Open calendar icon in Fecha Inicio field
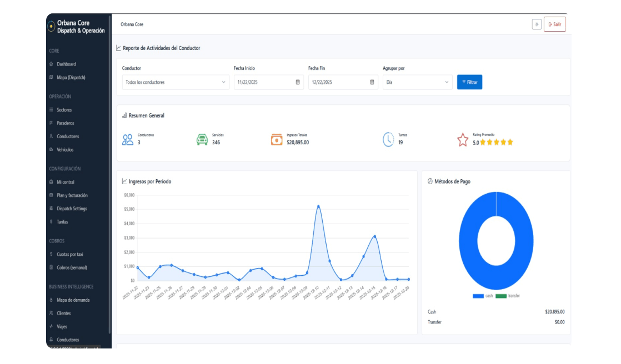The height and width of the screenshot is (364, 621). [x=298, y=82]
